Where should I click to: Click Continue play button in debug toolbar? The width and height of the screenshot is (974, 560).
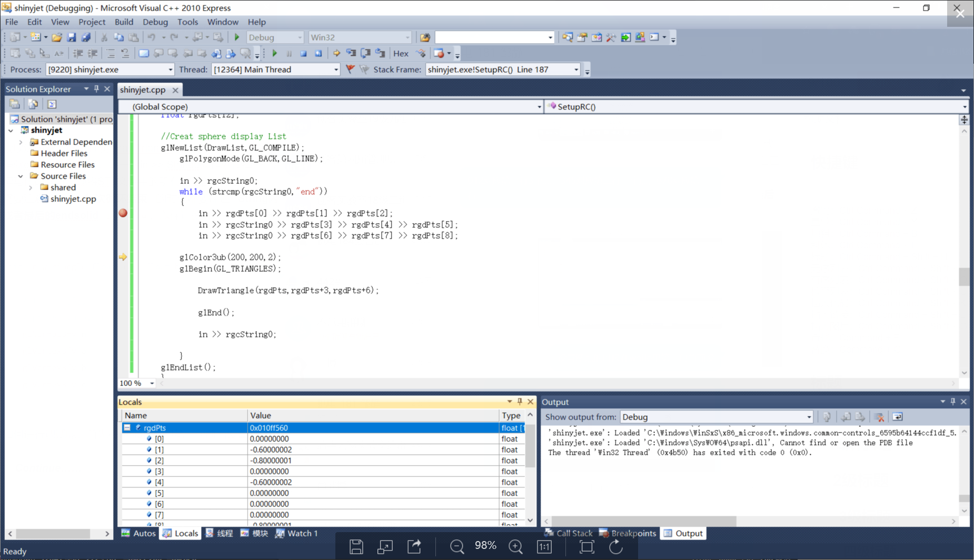point(274,53)
